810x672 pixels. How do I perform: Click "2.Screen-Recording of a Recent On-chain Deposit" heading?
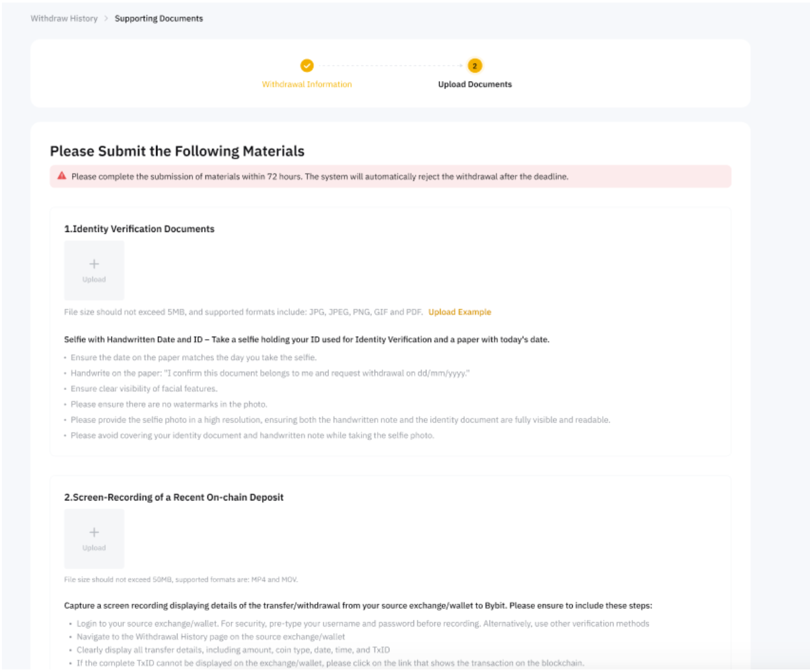click(x=174, y=497)
